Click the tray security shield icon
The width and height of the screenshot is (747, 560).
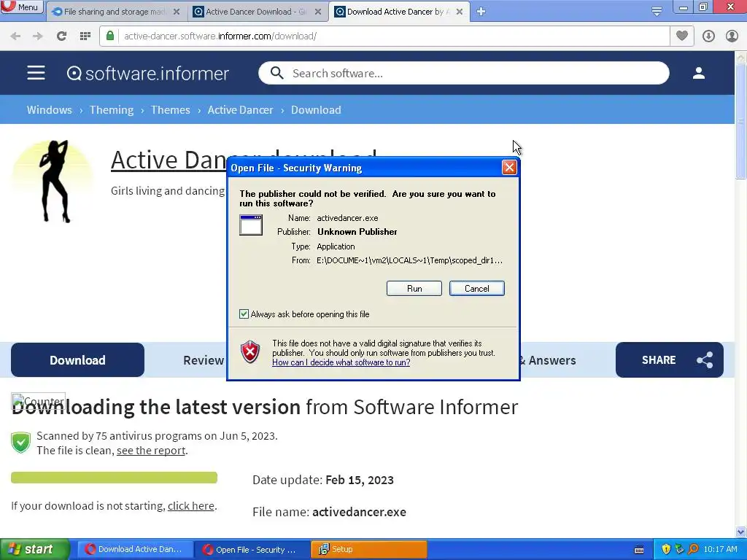[666, 550]
